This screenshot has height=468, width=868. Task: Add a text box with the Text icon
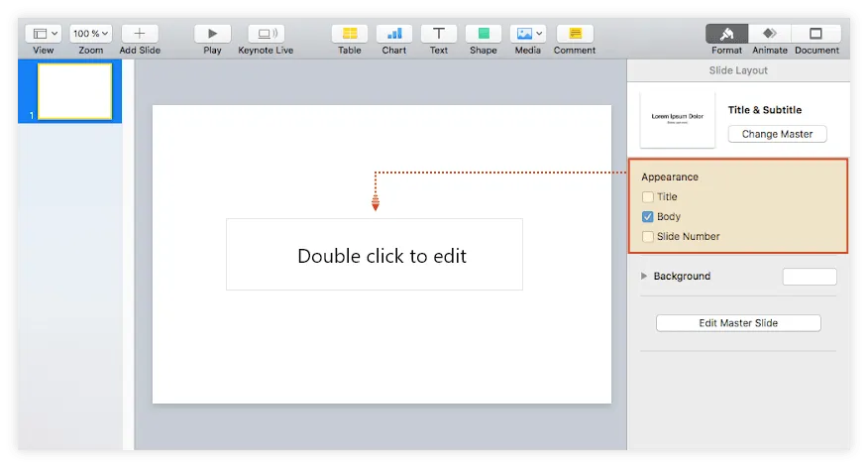(438, 34)
